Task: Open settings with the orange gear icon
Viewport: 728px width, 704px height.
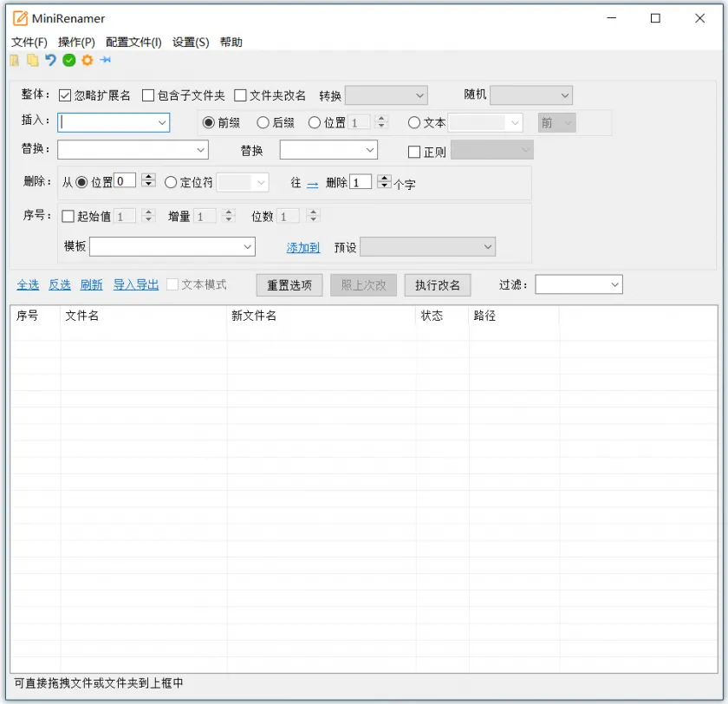Action: click(88, 61)
